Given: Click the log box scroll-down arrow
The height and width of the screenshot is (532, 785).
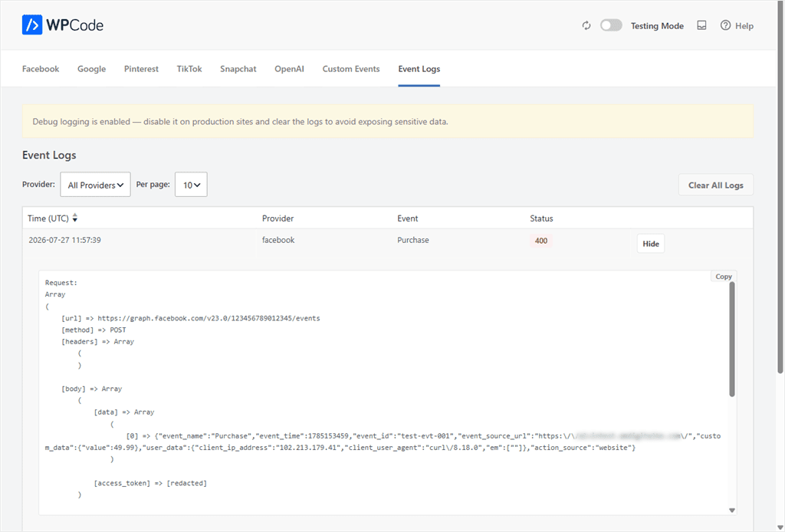Looking at the screenshot, I should tap(731, 510).
